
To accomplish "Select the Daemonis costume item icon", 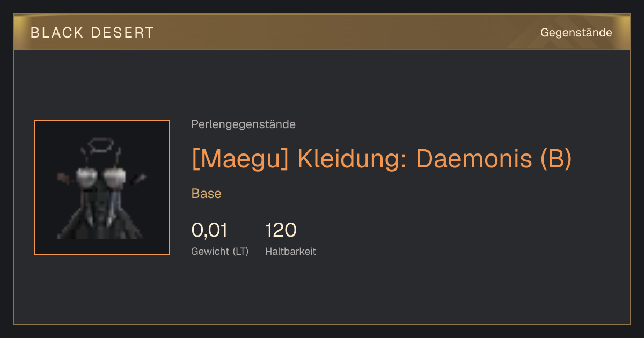I will point(102,187).
